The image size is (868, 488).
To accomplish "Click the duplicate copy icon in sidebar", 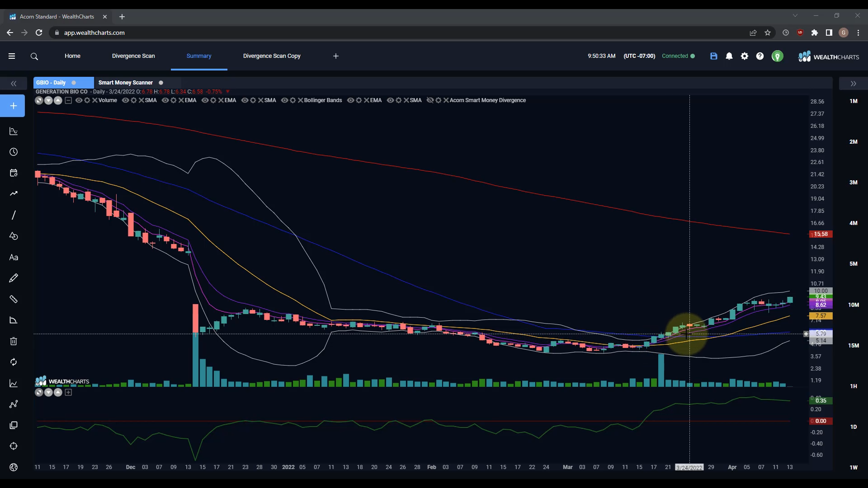I will point(14,425).
